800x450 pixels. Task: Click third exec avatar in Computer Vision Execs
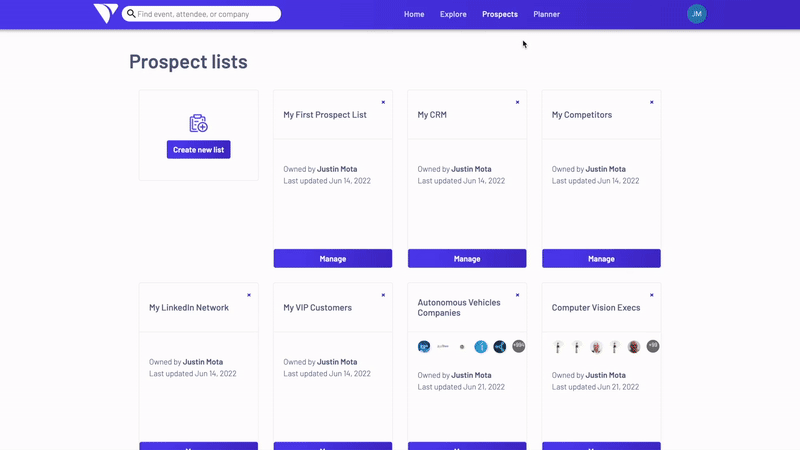tap(596, 347)
